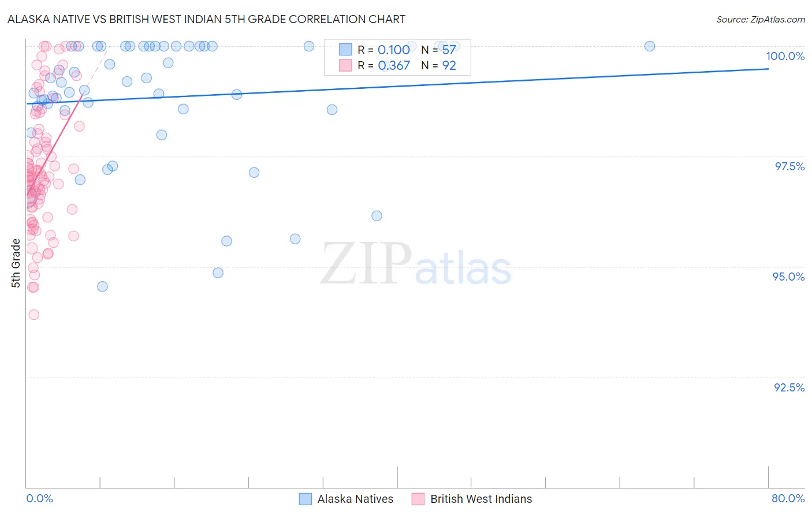Viewport: 812px width, 515px height.
Task: Click the pink R = 0.367 stats swatch
Action: tap(345, 65)
